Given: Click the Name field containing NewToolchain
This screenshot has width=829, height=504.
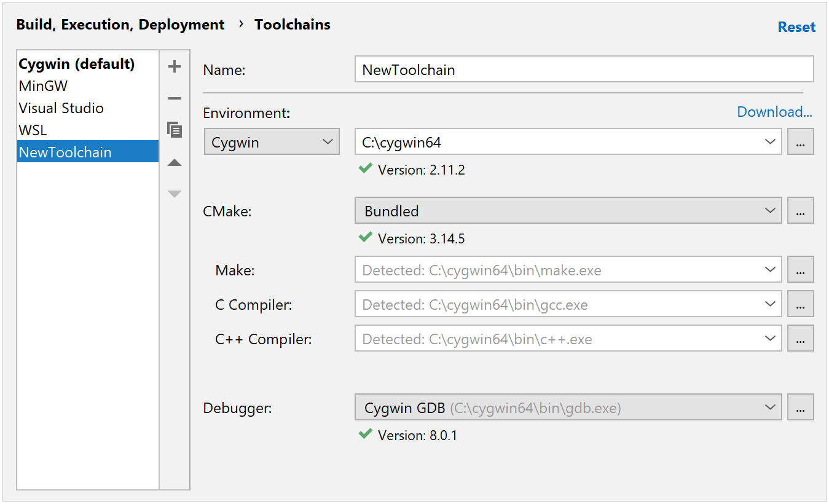Looking at the screenshot, I should (584, 69).
